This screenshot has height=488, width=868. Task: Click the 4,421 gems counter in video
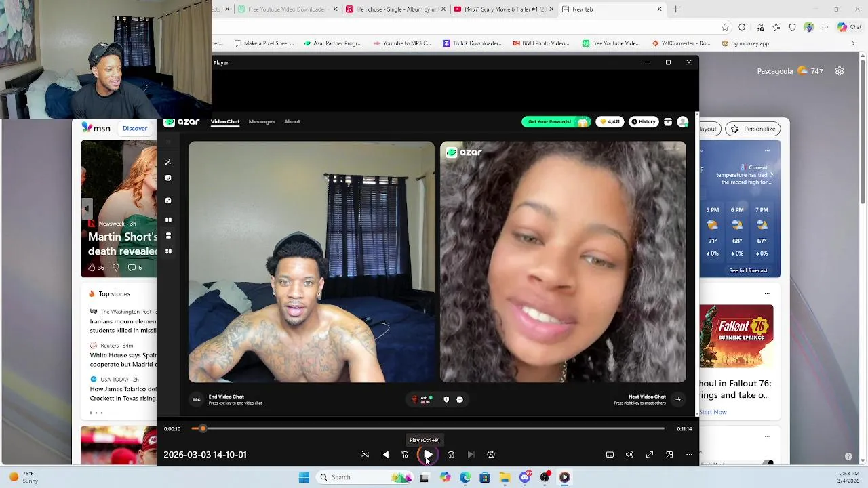(x=610, y=122)
